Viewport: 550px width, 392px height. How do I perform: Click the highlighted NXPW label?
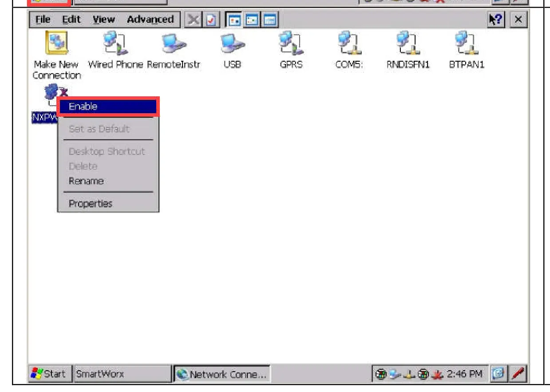[x=45, y=117]
